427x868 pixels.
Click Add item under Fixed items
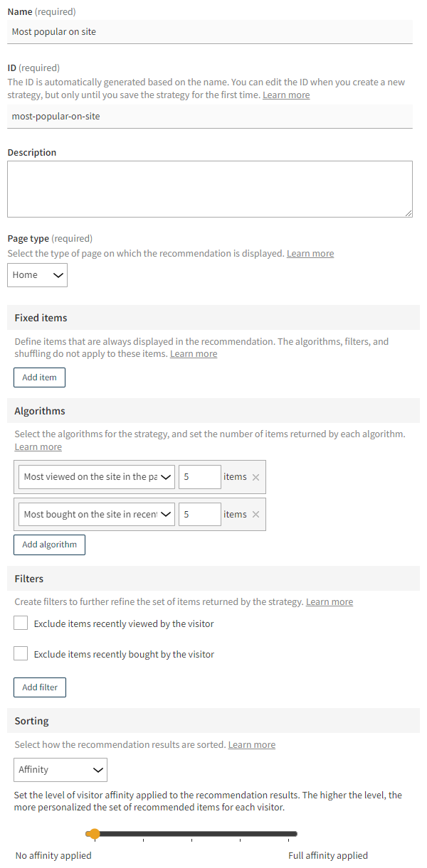pyautogui.click(x=39, y=377)
